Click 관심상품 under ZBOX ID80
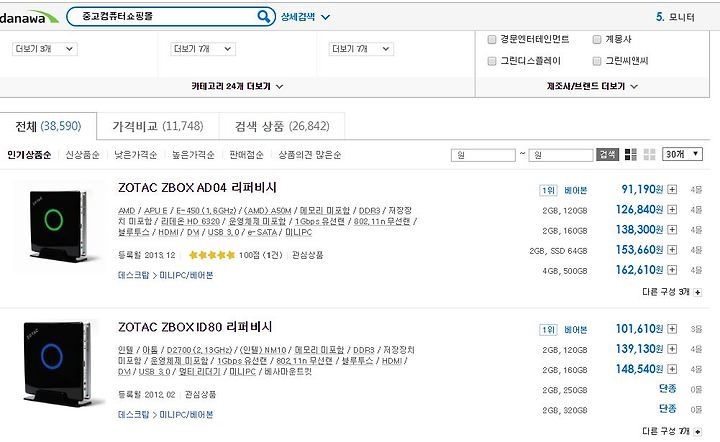The height and width of the screenshot is (442, 720). [x=200, y=394]
